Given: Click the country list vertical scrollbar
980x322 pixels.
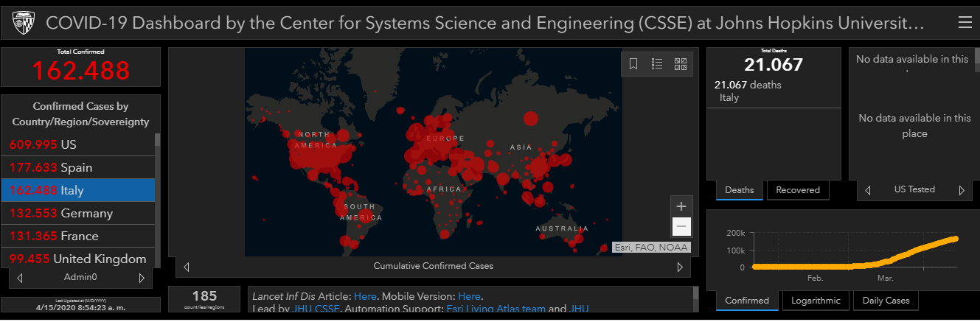Looking at the screenshot, I should pos(156,199).
